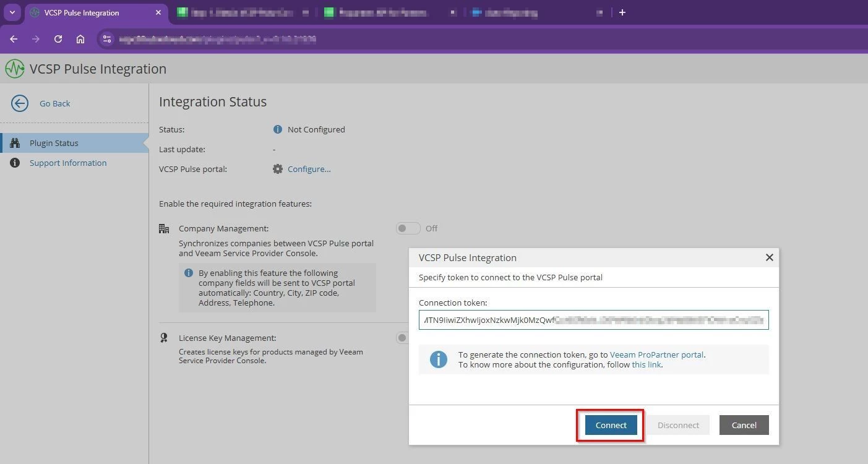
Task: Click the Cancel button
Action: point(744,425)
